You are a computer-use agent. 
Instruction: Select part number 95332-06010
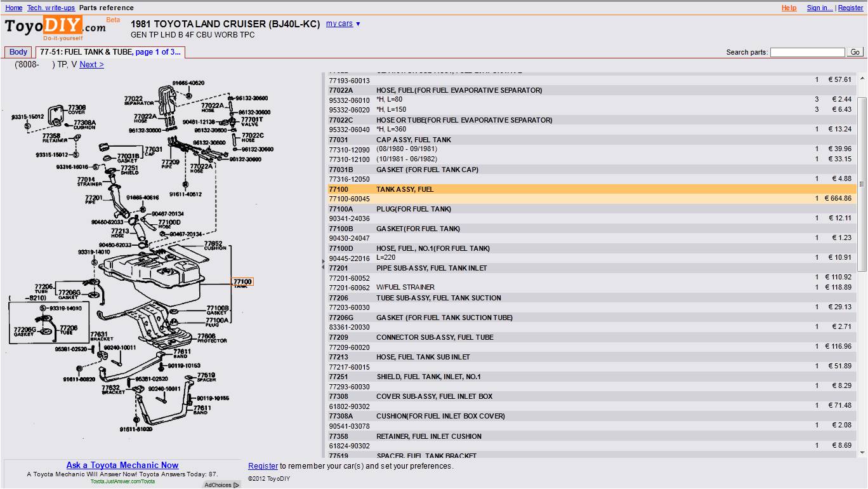[x=349, y=100]
